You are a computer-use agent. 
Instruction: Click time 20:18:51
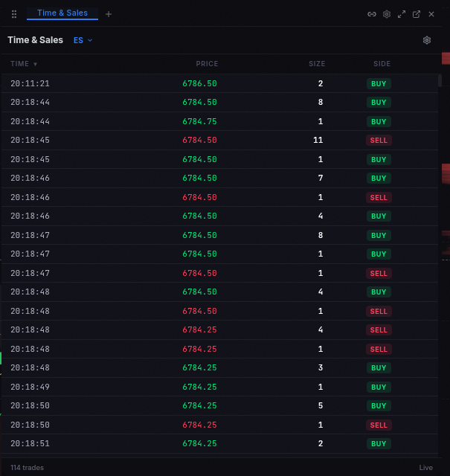[30, 443]
